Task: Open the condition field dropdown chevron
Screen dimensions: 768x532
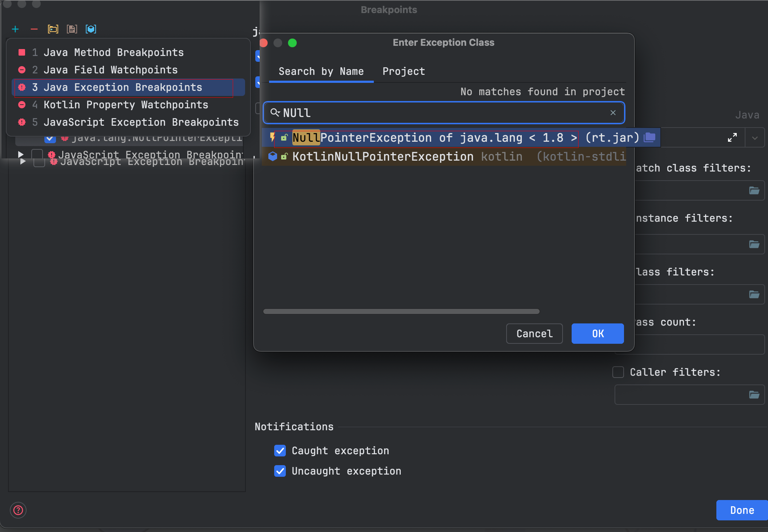Action: pos(755,138)
